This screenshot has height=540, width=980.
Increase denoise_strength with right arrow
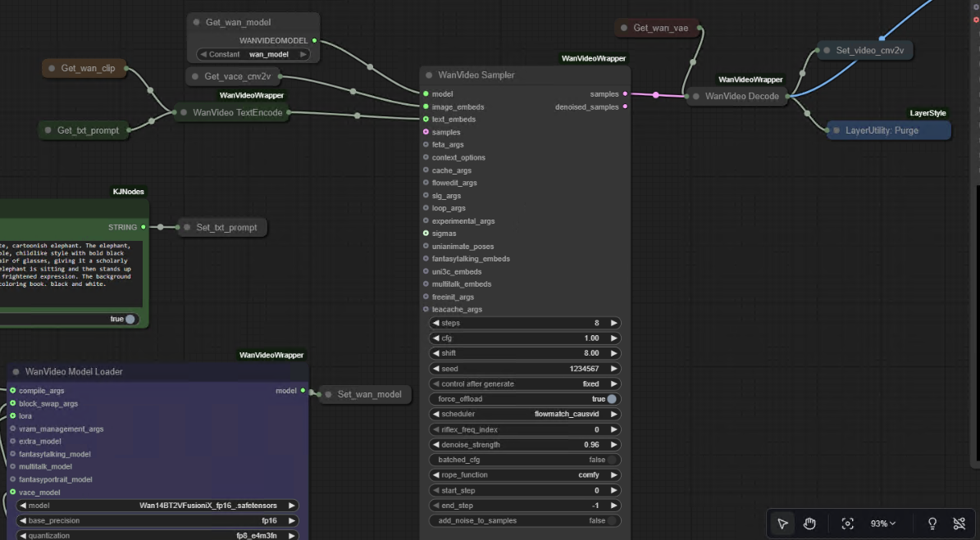pyautogui.click(x=613, y=445)
